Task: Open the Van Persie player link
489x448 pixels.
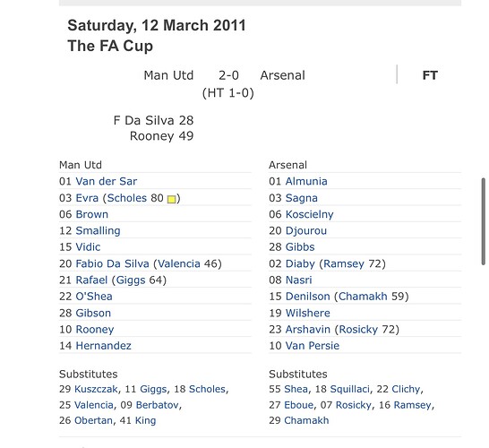Action: point(313,346)
